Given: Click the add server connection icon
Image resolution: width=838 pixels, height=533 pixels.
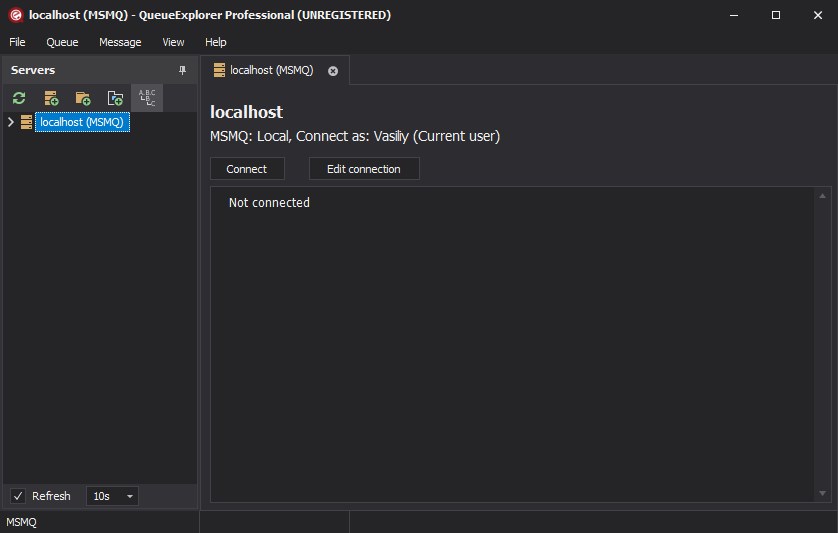Looking at the screenshot, I should (51, 98).
